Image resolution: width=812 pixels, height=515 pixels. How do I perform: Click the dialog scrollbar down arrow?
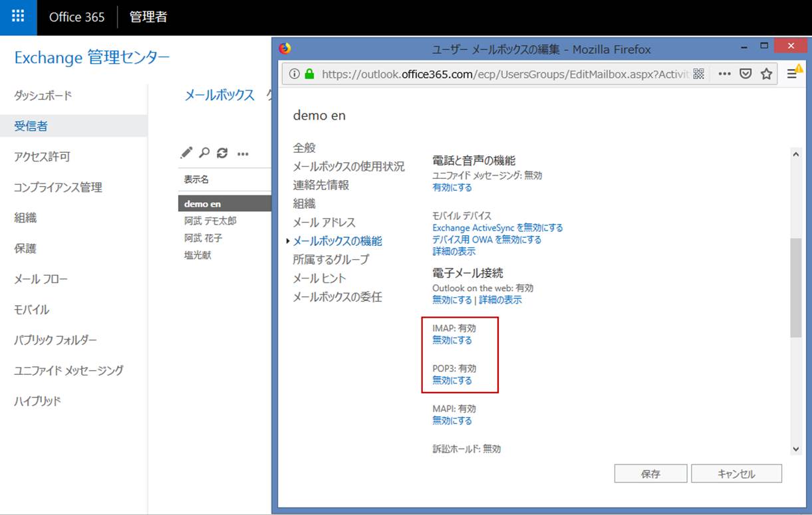pyautogui.click(x=796, y=449)
